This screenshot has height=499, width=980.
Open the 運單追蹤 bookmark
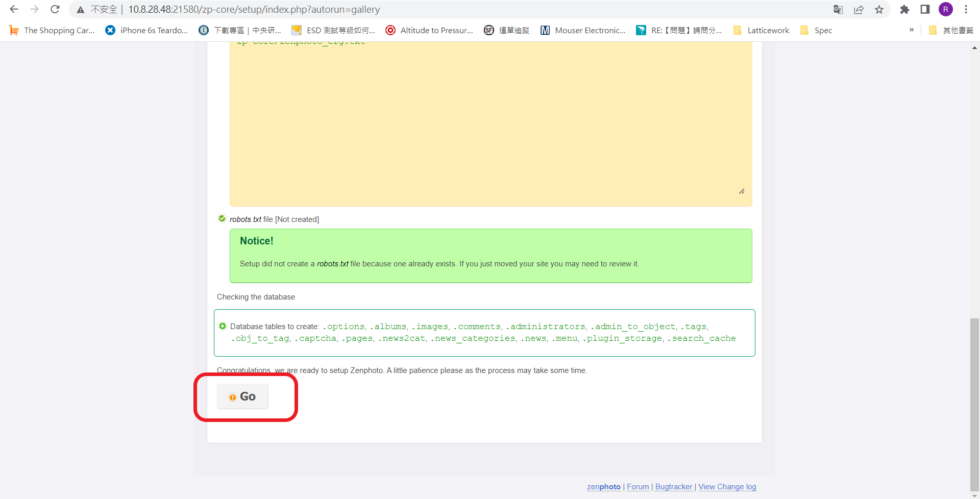(507, 31)
